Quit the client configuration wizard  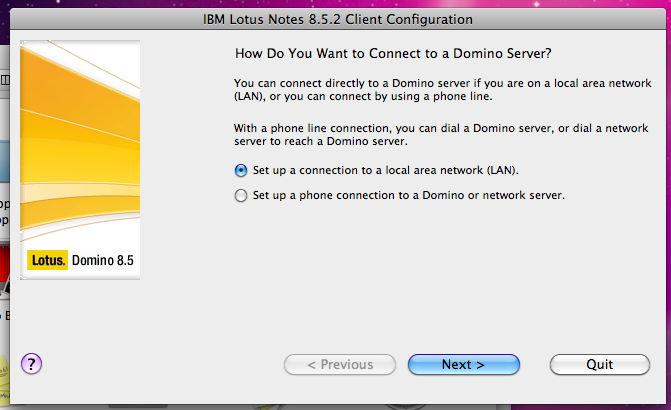(x=600, y=365)
